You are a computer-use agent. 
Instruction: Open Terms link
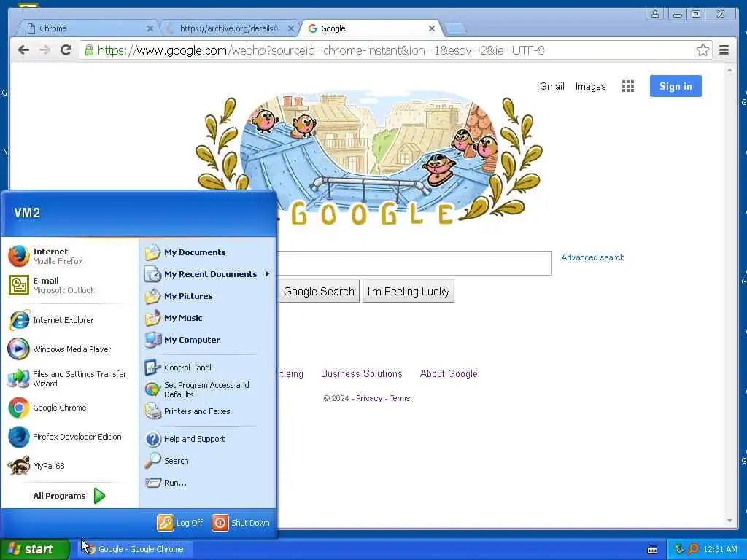[400, 398]
